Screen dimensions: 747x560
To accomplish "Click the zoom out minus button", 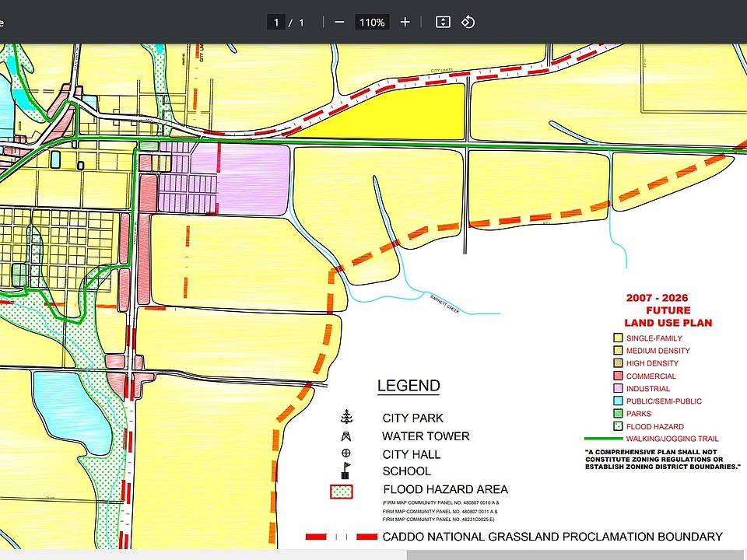I will [339, 22].
